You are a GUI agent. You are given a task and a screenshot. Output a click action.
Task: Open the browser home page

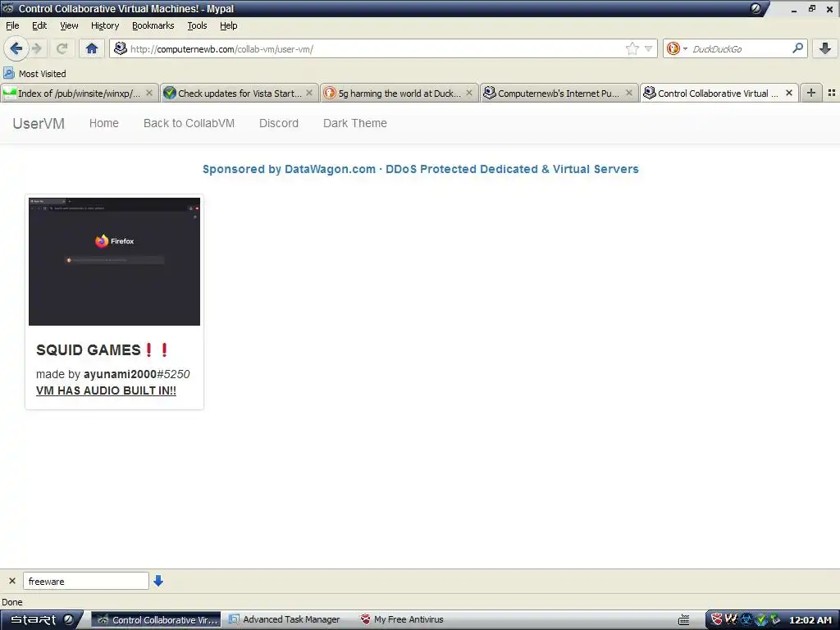click(92, 48)
